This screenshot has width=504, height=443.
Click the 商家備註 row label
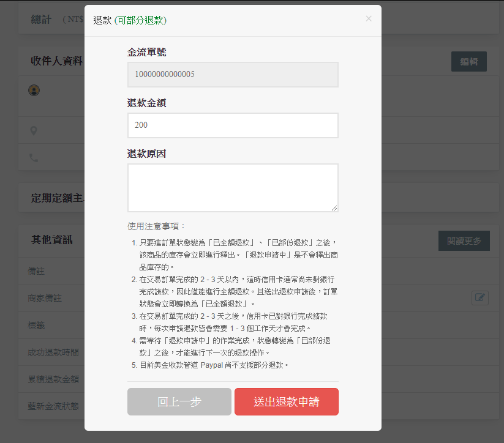pos(44,298)
